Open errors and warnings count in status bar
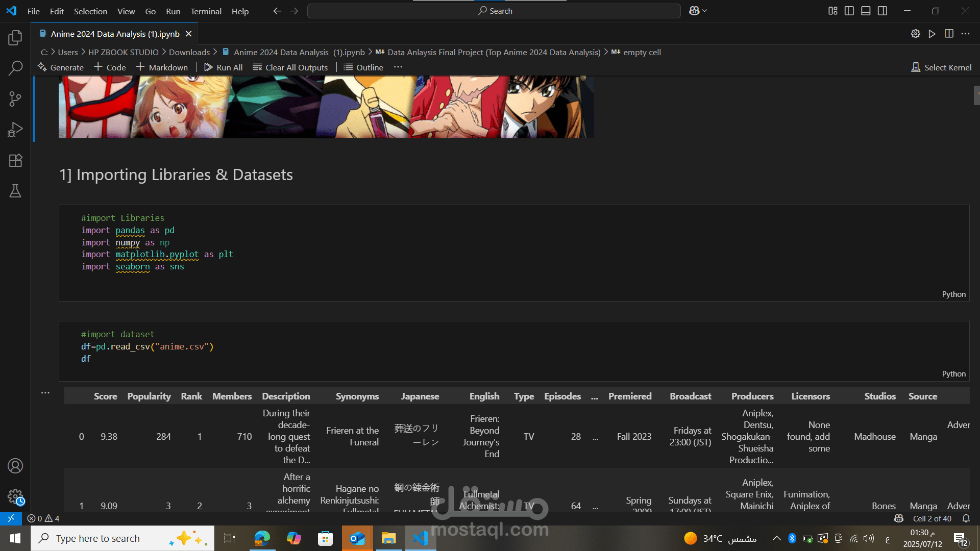980x551 pixels. point(43,518)
